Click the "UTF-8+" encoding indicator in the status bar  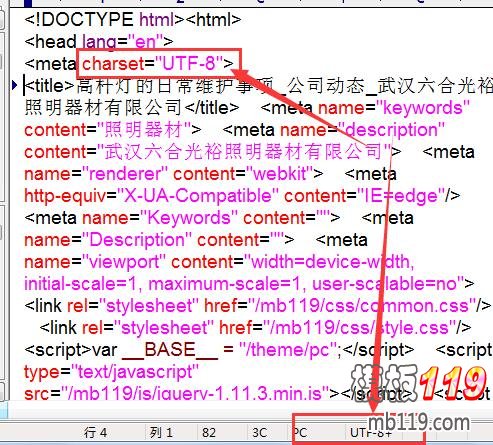click(371, 433)
